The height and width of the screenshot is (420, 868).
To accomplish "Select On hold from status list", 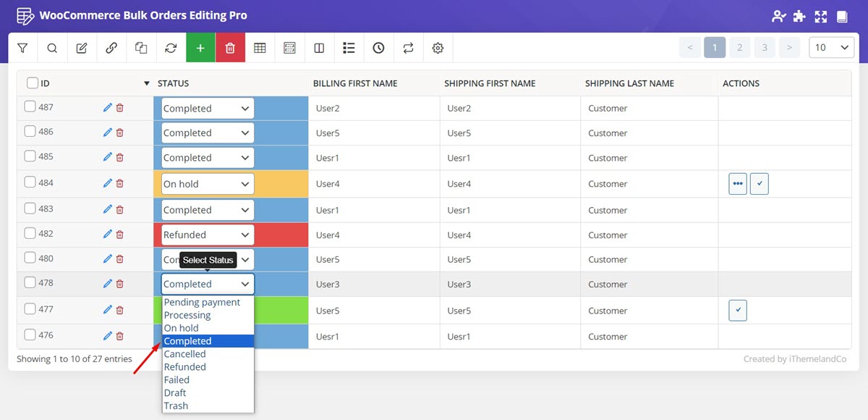I will (x=208, y=328).
